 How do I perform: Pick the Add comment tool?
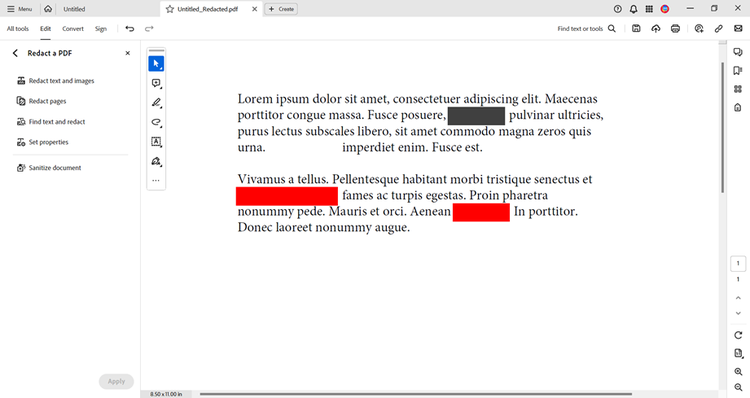[156, 83]
